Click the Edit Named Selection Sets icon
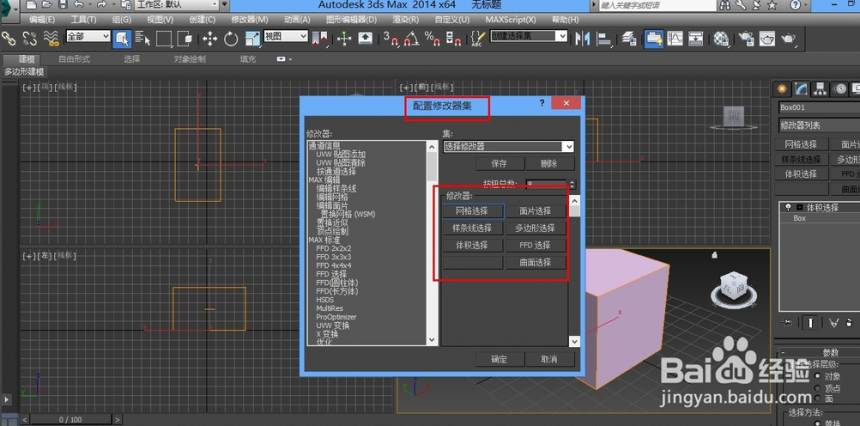 [x=478, y=39]
